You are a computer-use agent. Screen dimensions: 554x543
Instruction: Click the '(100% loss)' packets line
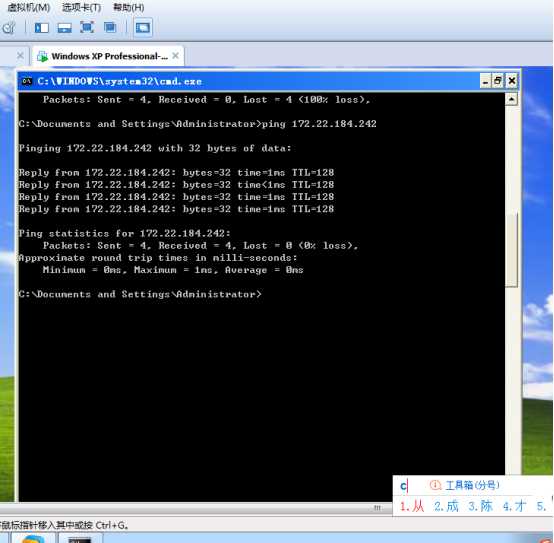206,100
